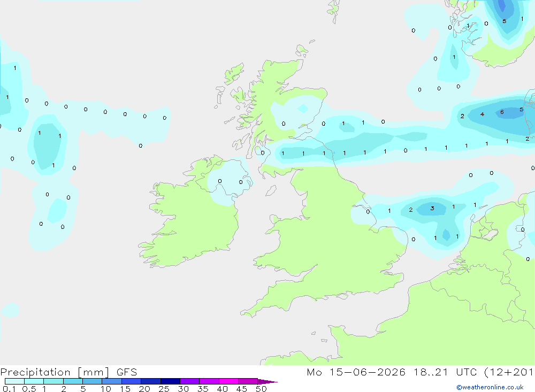
Task: Select the 20–25 mm dark blue swatch
Action: tap(151, 381)
